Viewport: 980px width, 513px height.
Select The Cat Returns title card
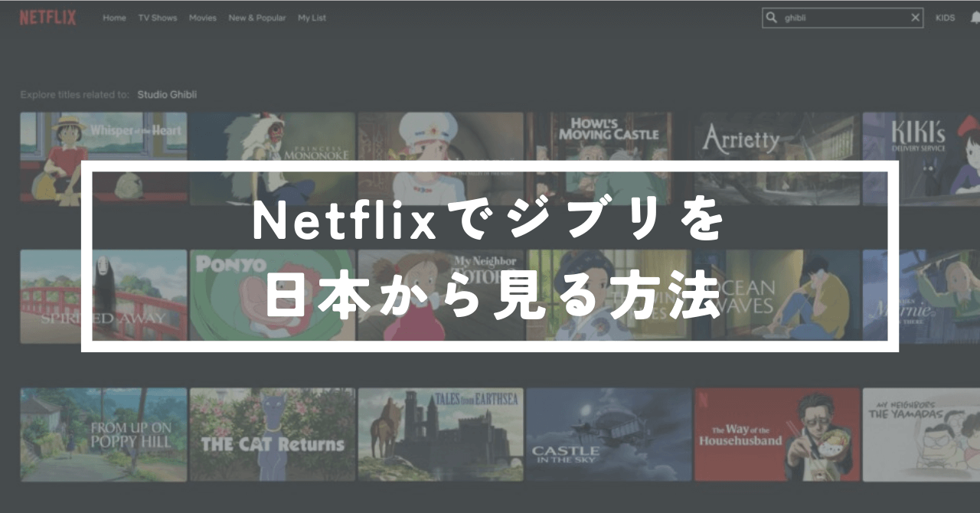pyautogui.click(x=273, y=434)
